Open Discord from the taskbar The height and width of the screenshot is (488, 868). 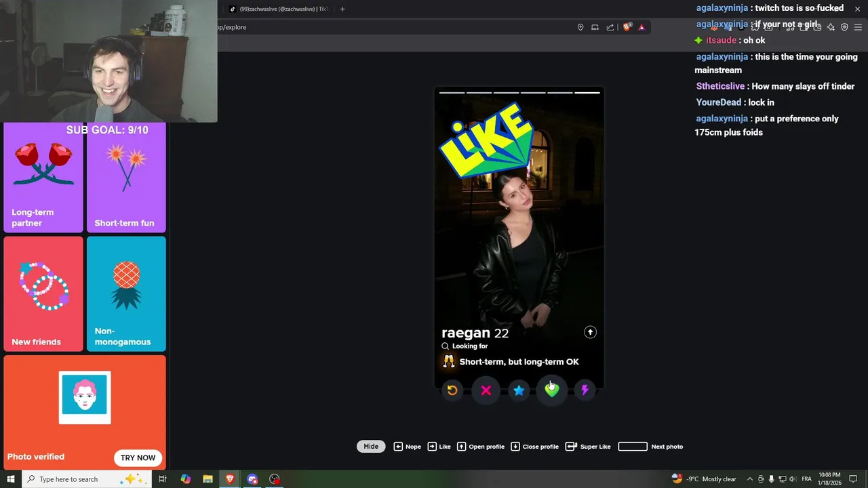[252, 479]
